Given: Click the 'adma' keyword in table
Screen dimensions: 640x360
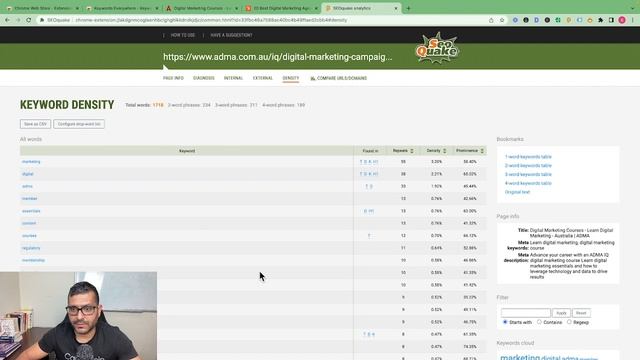Looking at the screenshot, I should pos(27,186).
